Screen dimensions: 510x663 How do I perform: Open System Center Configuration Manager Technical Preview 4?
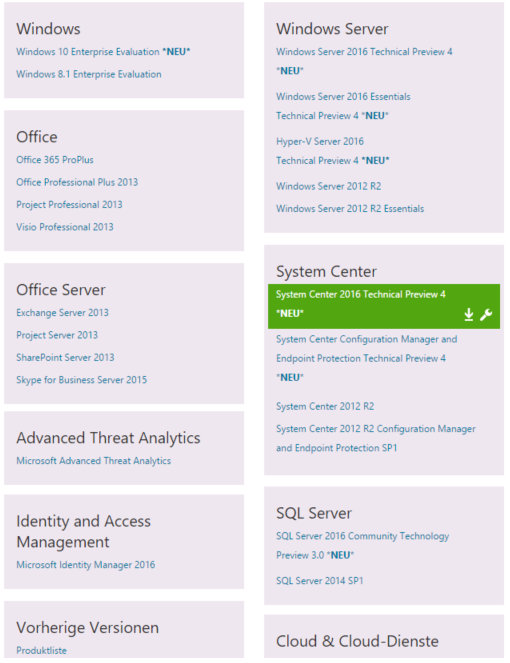[x=367, y=358]
